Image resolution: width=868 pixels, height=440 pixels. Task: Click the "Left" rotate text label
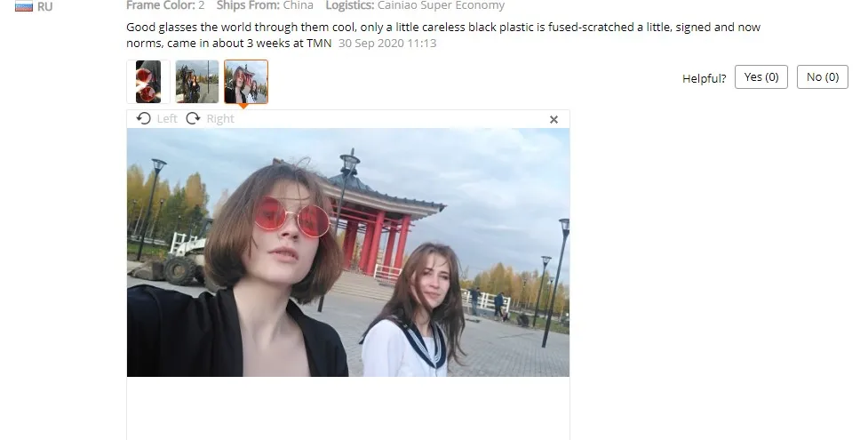pos(167,118)
